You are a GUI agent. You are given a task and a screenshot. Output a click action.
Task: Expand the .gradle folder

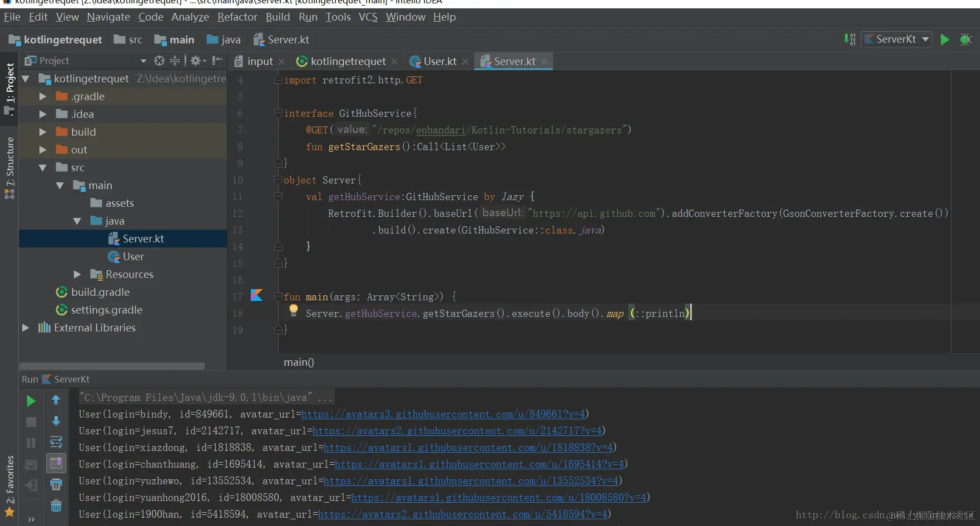(x=43, y=97)
